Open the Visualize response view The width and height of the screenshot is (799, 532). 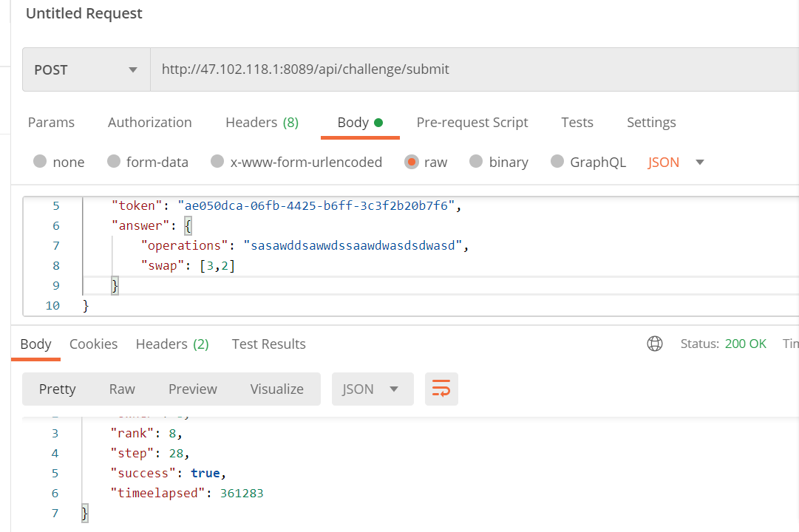(276, 389)
